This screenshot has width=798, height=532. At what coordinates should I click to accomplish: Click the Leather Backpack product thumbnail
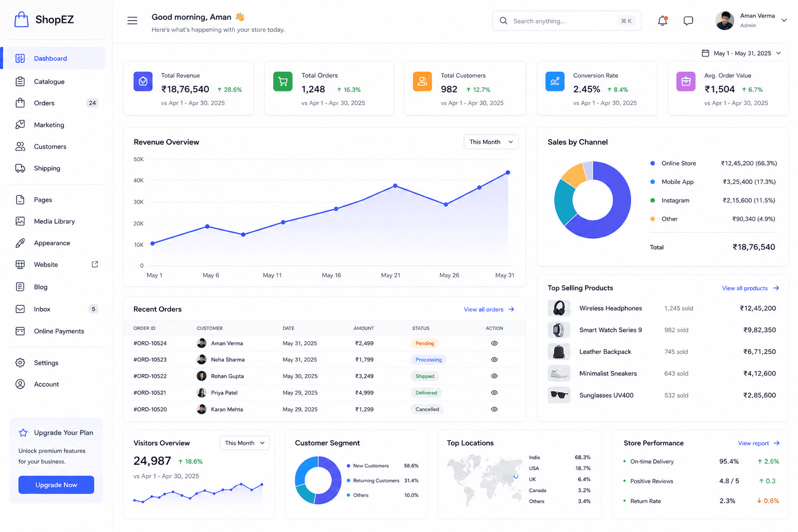(x=559, y=352)
